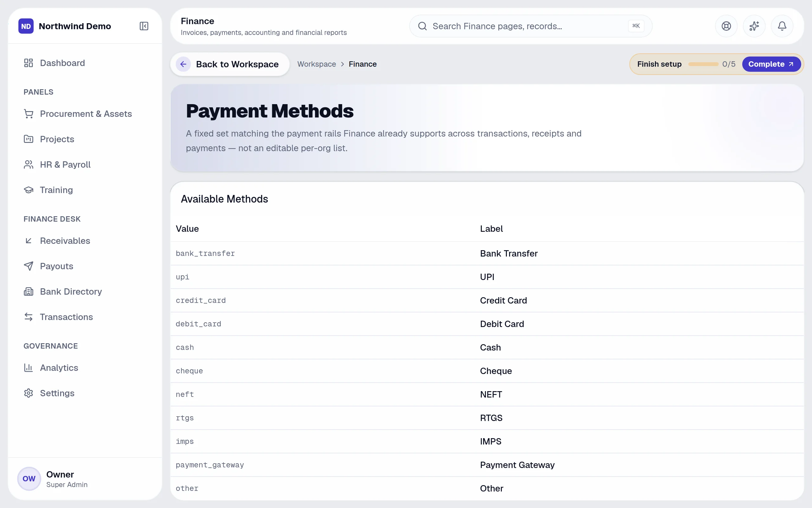
Task: Click the Settings gear icon
Action: [29, 393]
